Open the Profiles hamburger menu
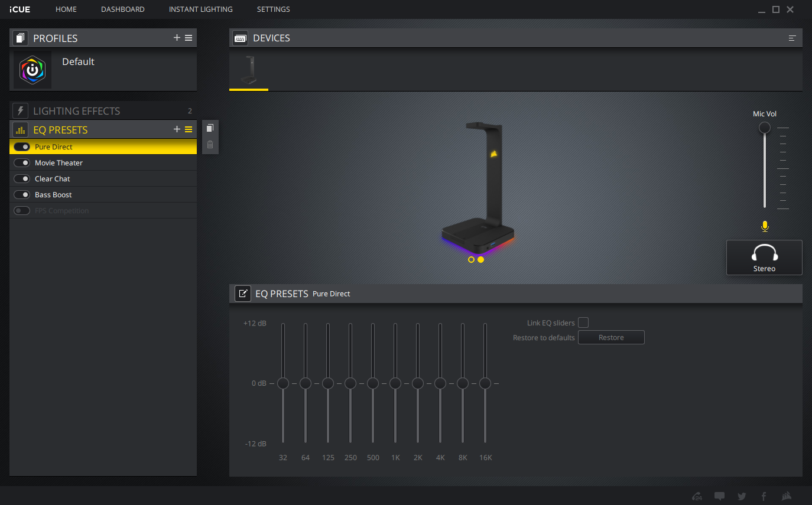 tap(189, 38)
